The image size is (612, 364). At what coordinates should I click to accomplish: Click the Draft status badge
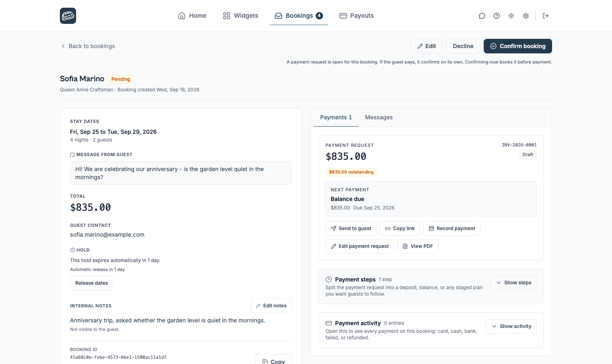click(x=528, y=154)
